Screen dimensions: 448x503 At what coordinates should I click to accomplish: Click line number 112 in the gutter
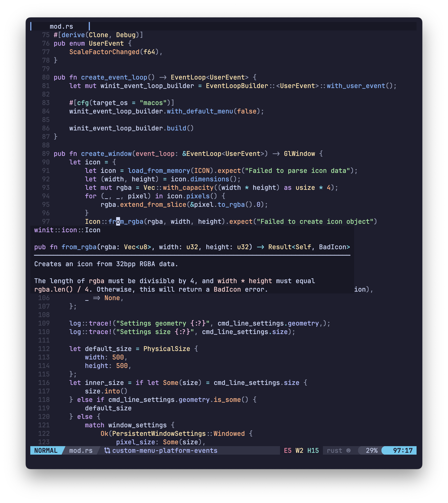44,349
